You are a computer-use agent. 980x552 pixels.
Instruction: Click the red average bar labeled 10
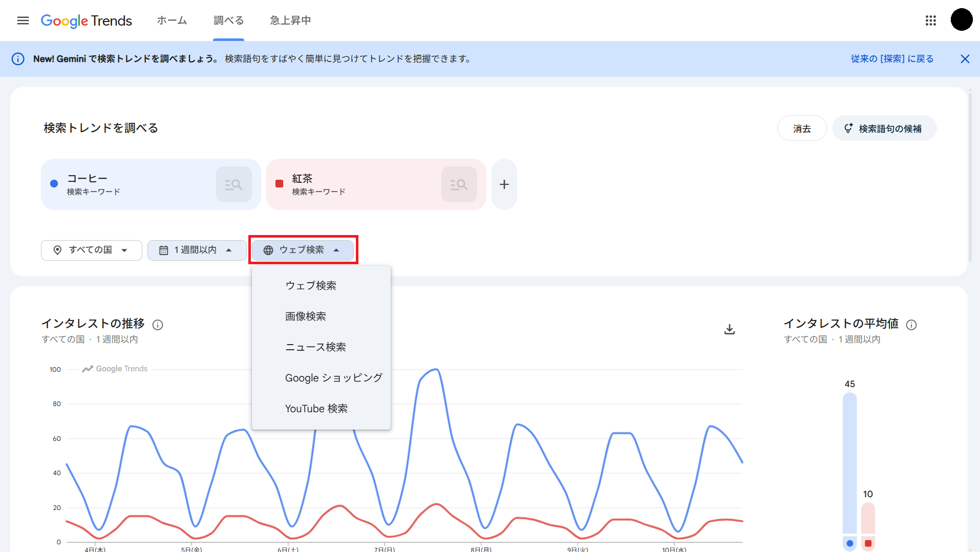point(868,518)
